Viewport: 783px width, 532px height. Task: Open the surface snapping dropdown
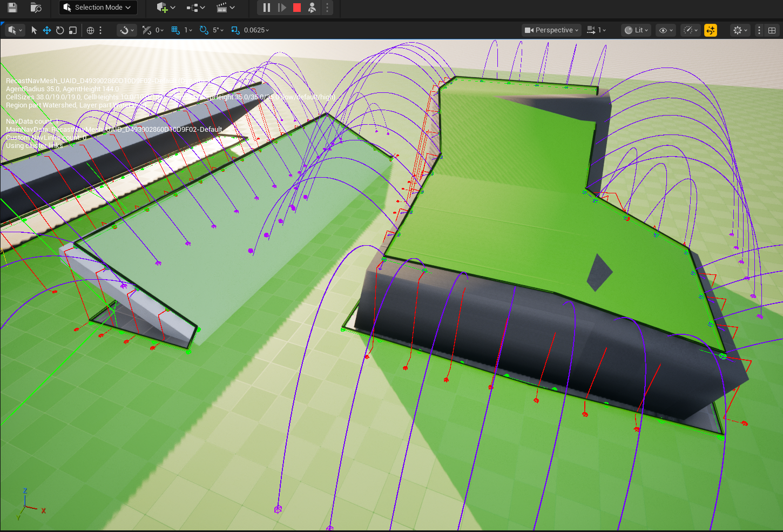(126, 30)
